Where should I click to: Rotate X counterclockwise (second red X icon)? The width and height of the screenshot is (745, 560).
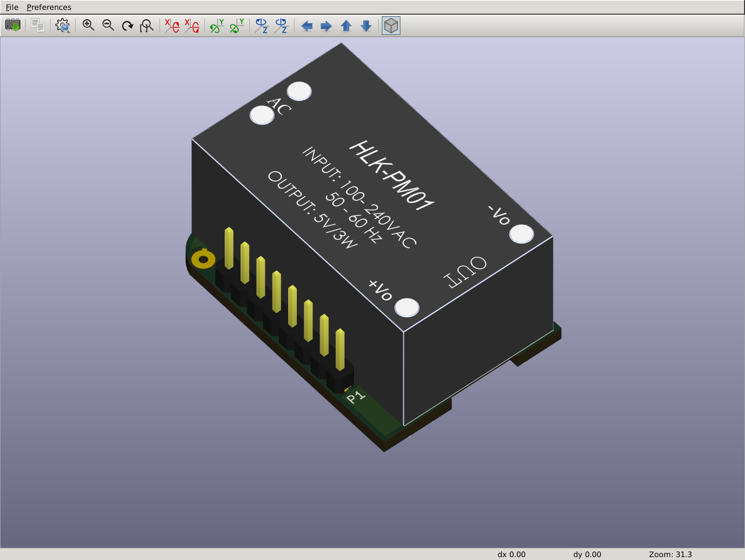(x=191, y=26)
